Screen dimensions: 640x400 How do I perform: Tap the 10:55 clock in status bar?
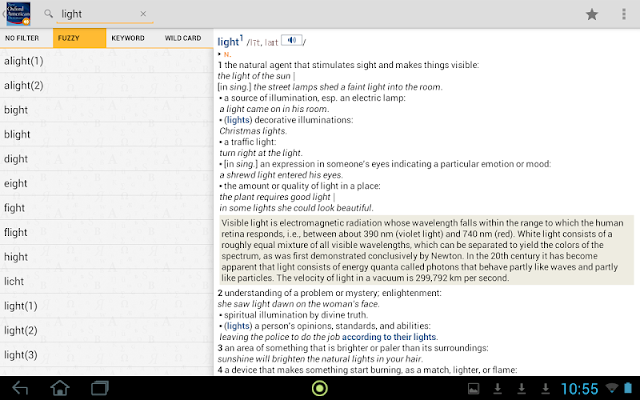[x=579, y=389]
